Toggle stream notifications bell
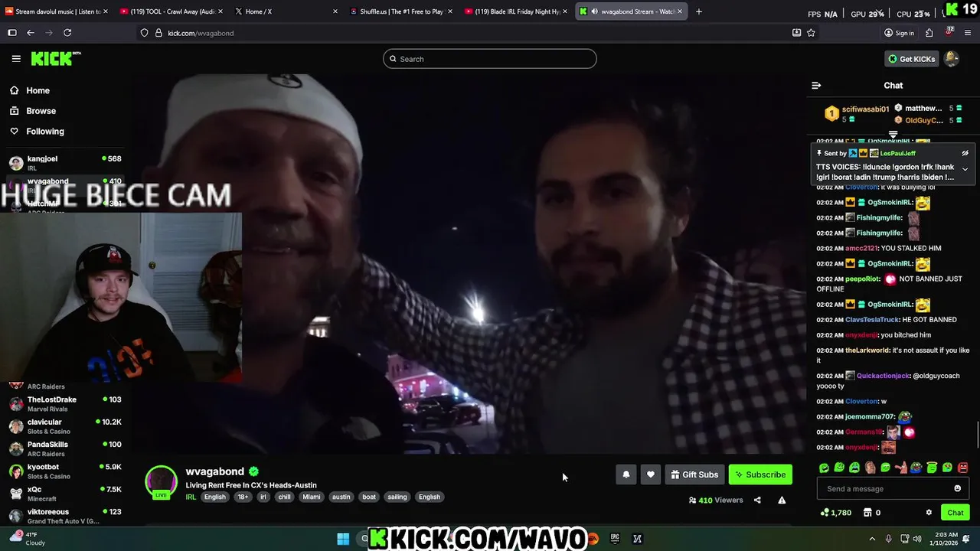This screenshot has height=551, width=980. click(x=626, y=474)
